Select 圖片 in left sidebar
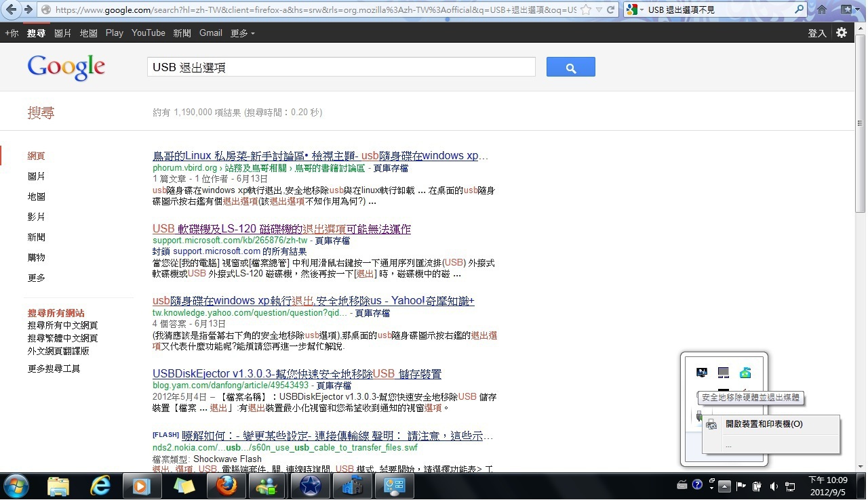 [x=37, y=176]
